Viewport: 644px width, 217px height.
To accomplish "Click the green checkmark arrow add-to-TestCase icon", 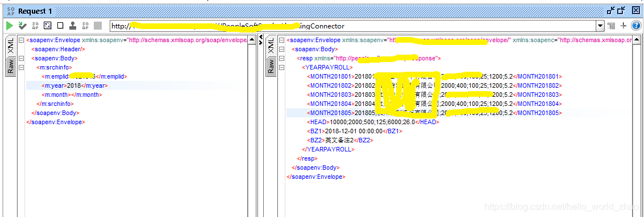I will 23,26.
